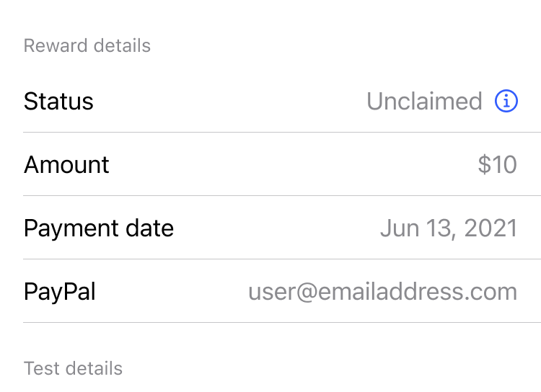Click the Unclaimed status value
541x392 pixels.
coord(424,102)
